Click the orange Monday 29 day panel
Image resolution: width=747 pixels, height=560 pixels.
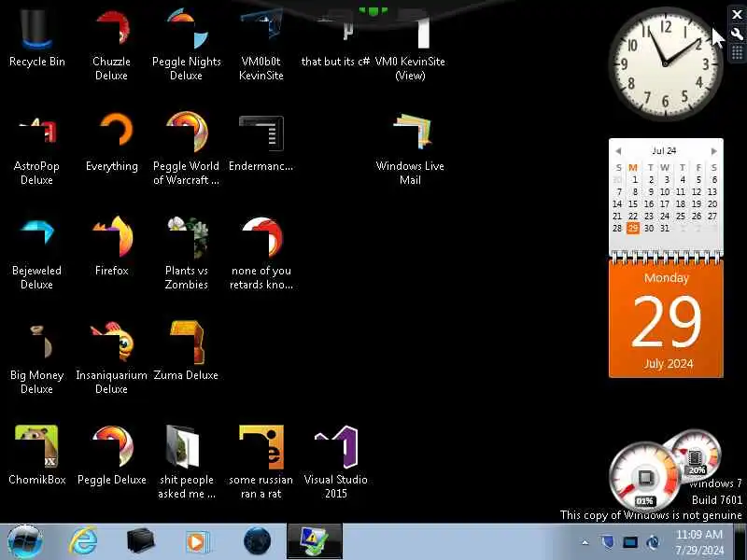[666, 318]
